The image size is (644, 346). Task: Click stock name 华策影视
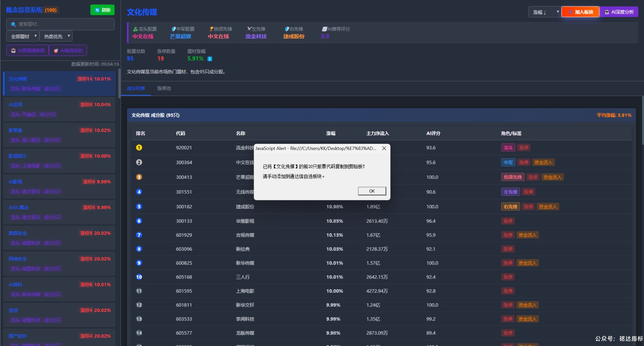(245, 221)
